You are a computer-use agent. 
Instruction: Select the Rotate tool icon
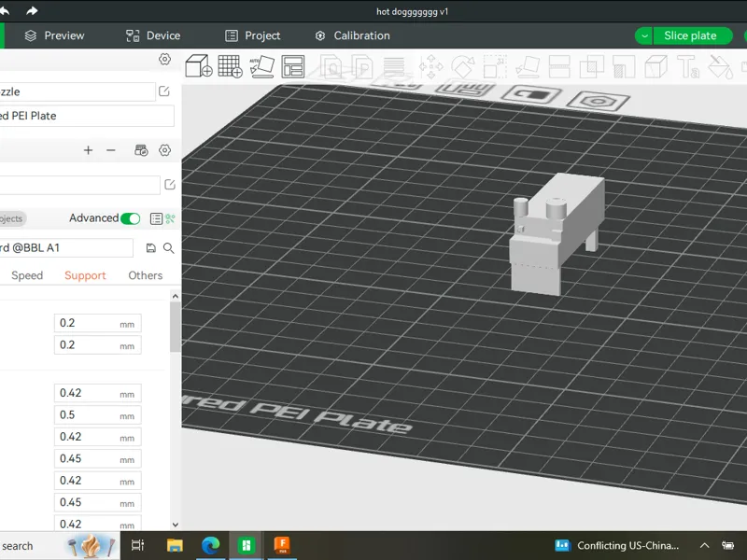(x=463, y=66)
